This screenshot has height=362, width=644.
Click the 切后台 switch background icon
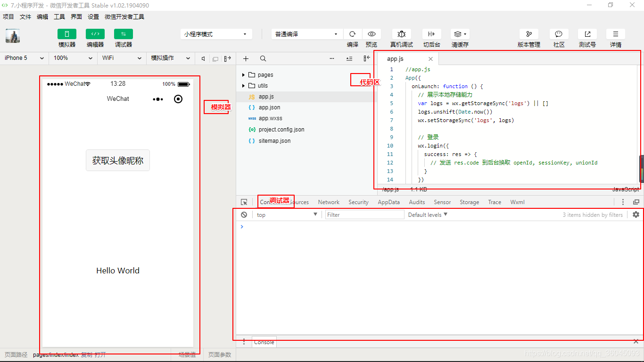[431, 34]
